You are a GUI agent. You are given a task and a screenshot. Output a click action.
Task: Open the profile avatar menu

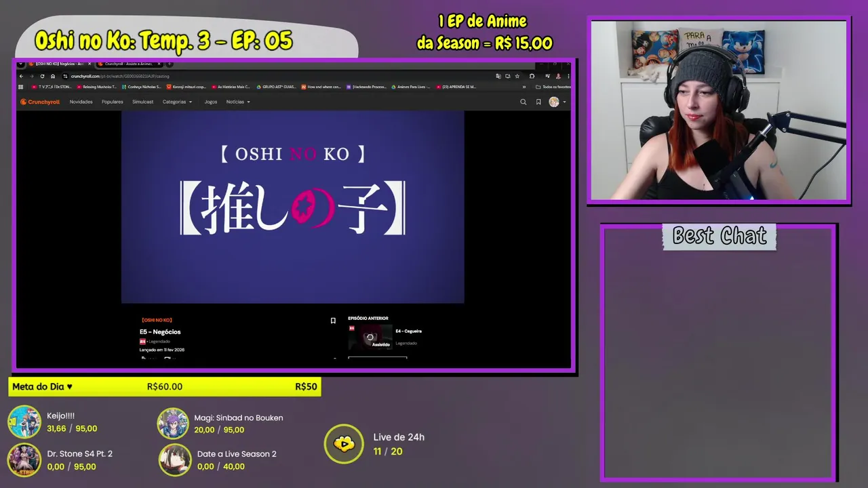[x=557, y=102]
